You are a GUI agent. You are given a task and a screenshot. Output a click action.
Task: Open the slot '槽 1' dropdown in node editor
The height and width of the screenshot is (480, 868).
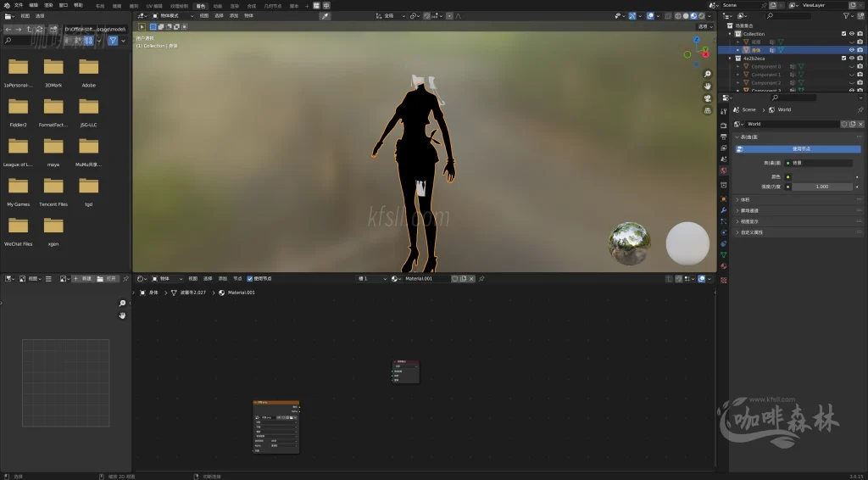coord(371,278)
